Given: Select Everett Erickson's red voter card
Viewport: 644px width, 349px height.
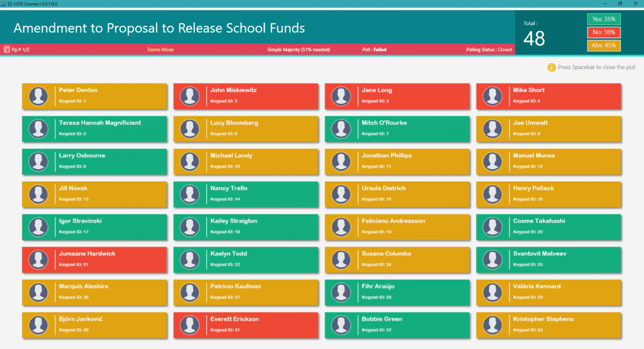Looking at the screenshot, I should click(x=246, y=324).
